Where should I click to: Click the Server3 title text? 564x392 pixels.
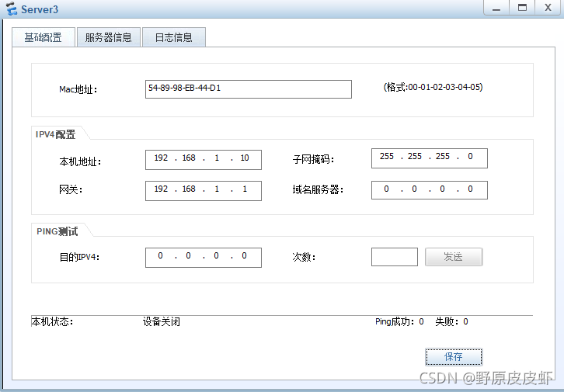tap(40, 9)
